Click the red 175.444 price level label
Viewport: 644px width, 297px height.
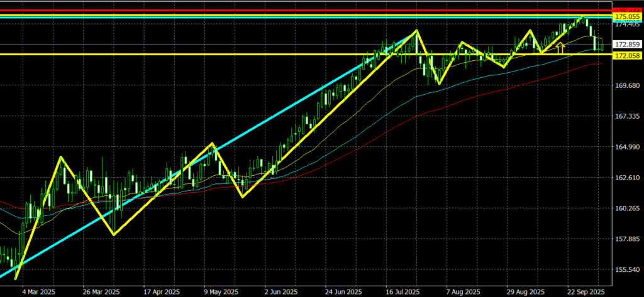(x=628, y=10)
